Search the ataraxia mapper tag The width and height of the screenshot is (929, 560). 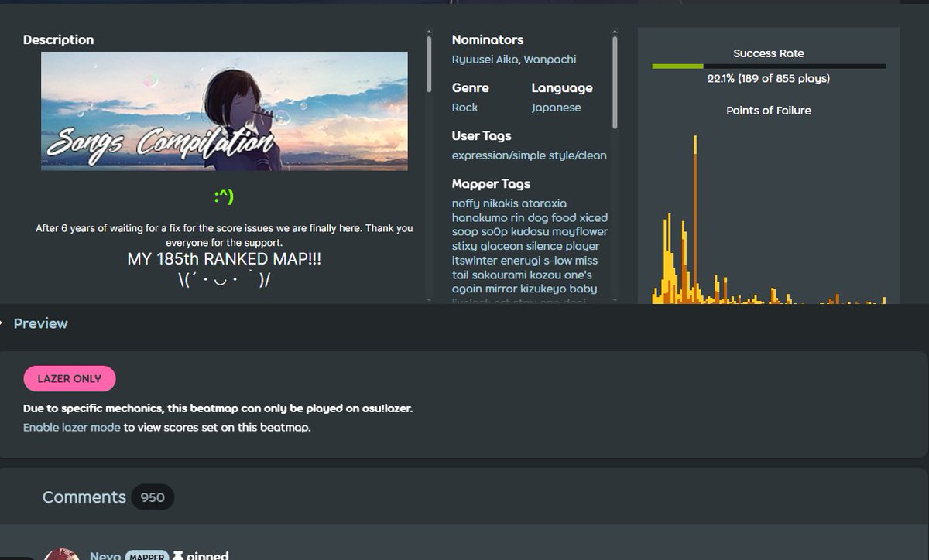pos(544,203)
